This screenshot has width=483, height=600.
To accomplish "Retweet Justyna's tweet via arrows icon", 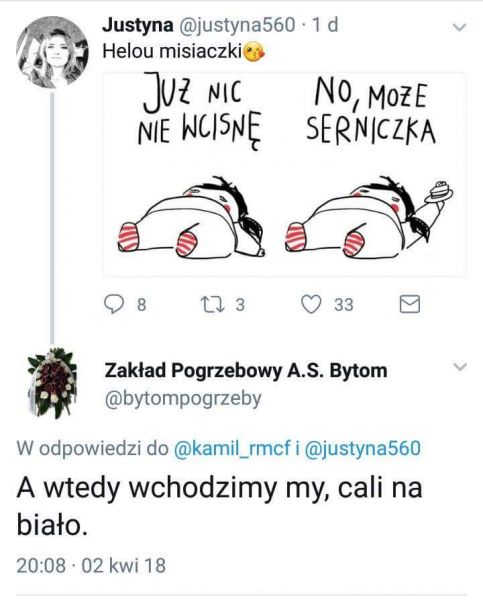I will (213, 305).
